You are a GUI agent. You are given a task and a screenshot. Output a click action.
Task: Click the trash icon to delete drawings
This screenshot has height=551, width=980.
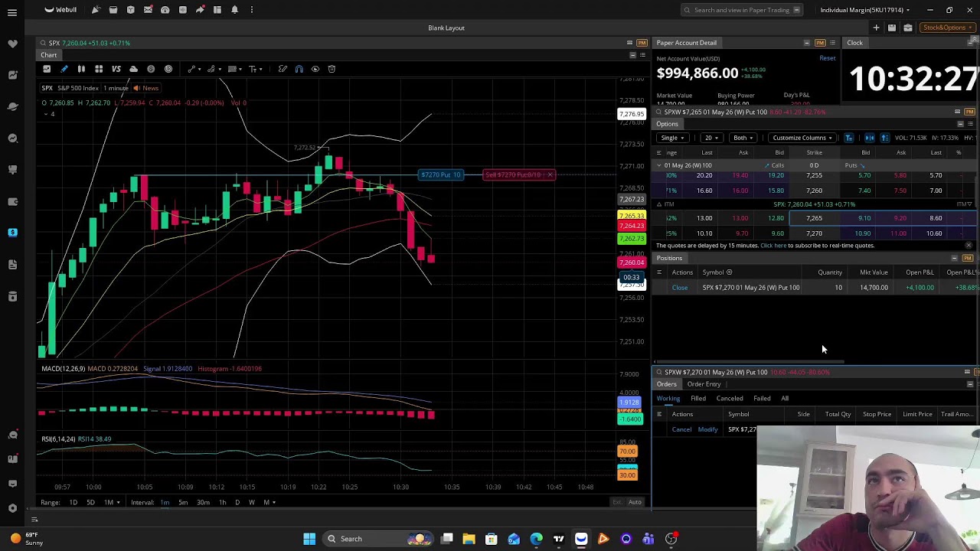(332, 69)
